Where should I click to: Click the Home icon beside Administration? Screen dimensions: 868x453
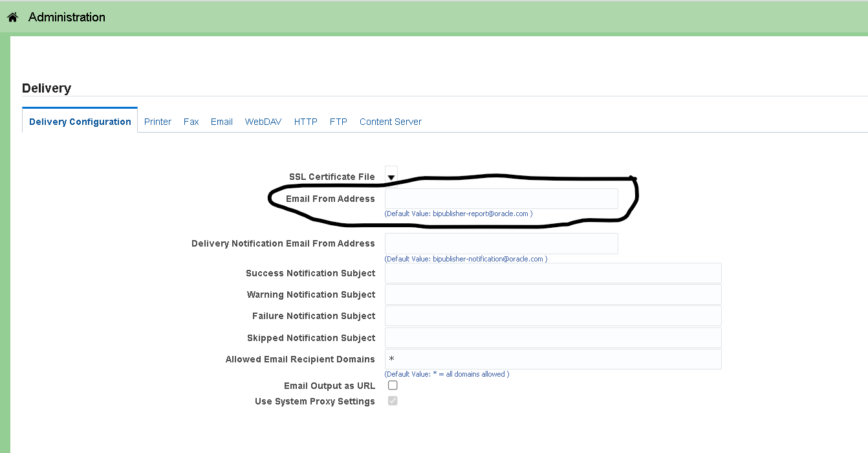pos(12,17)
